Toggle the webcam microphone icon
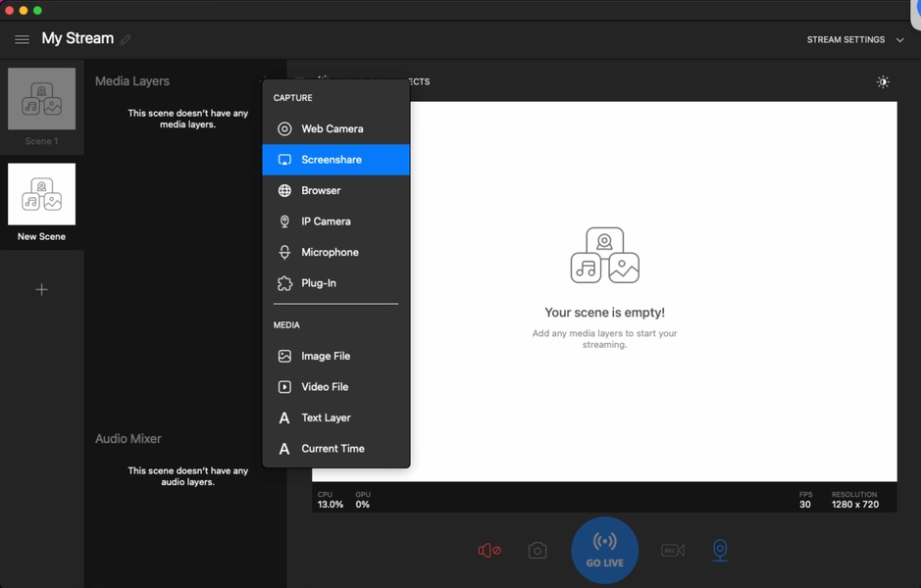This screenshot has height=588, width=921. pos(720,551)
